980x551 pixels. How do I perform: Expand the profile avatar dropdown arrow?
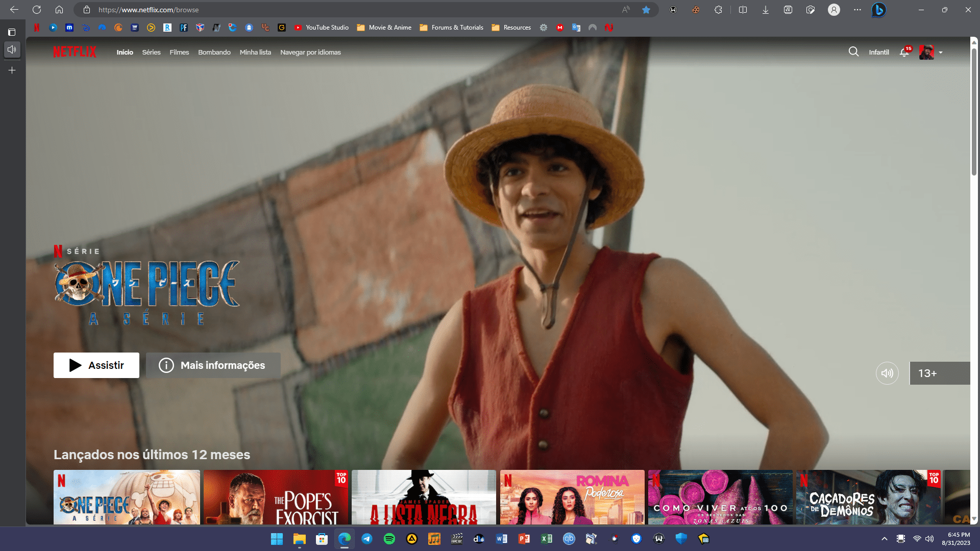click(941, 53)
